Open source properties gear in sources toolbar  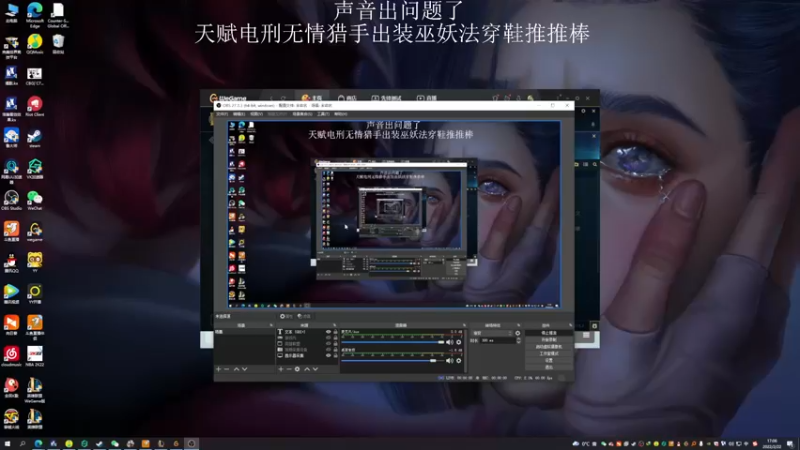pos(297,369)
